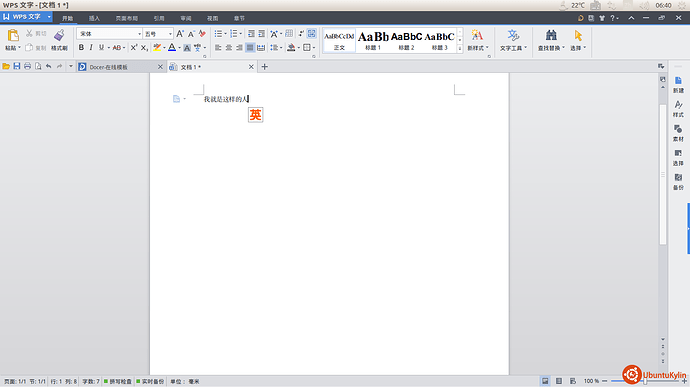This screenshot has height=387, width=690.
Task: Apply the Heading 3 style
Action: [x=439, y=41]
